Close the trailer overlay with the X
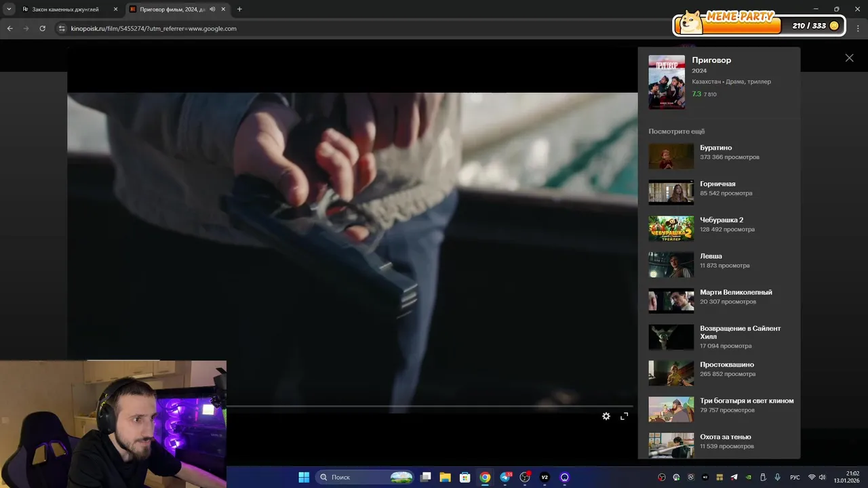 849,58
